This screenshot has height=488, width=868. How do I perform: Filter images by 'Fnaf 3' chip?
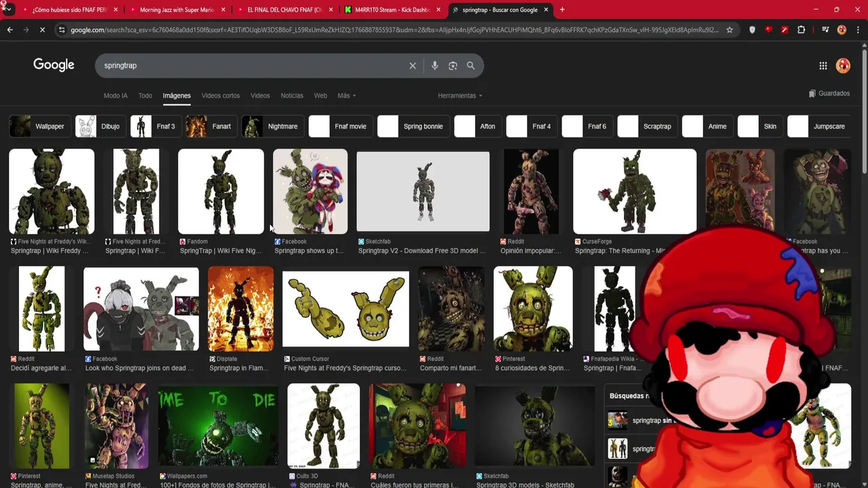(x=155, y=126)
